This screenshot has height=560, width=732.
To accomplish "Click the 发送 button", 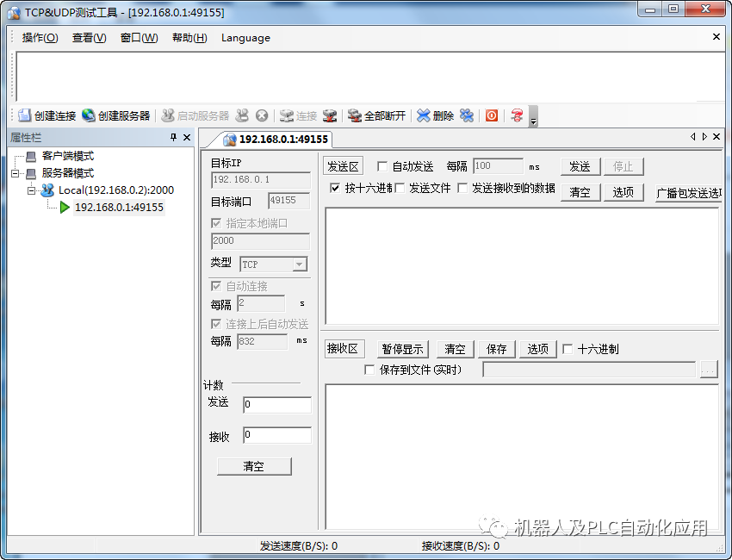I will [580, 167].
